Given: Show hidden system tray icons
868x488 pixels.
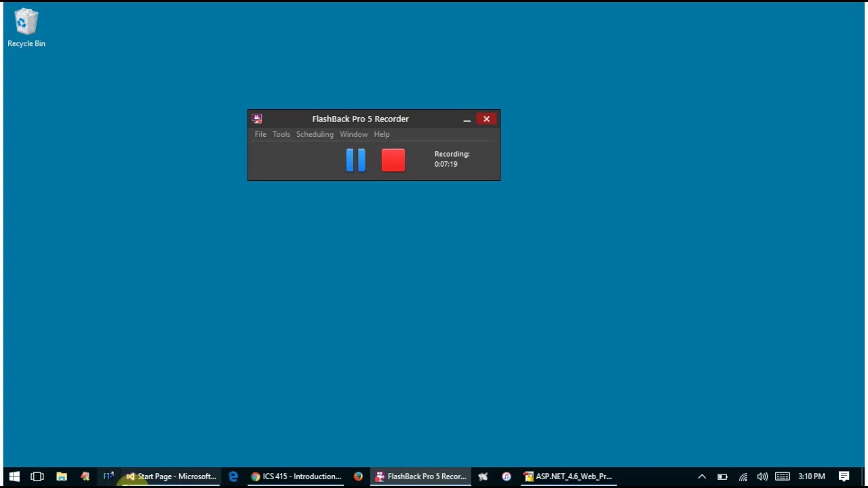Looking at the screenshot, I should pos(702,476).
